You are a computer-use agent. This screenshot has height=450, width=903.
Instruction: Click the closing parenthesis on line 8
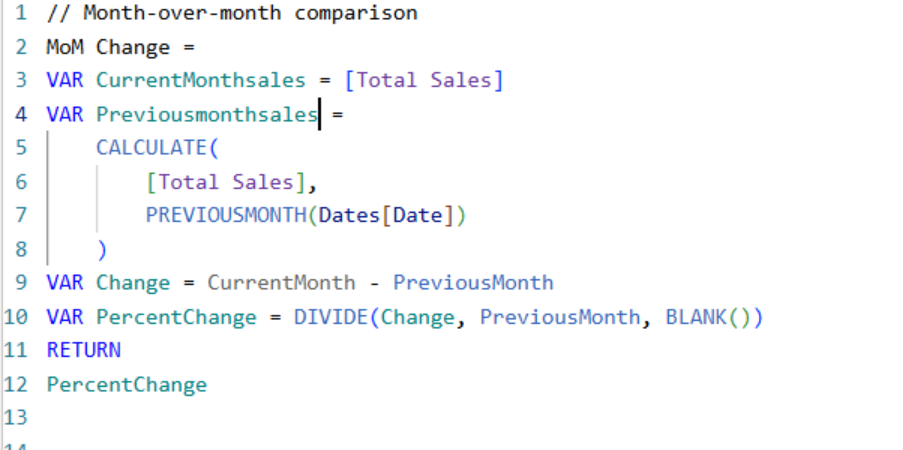coord(101,249)
